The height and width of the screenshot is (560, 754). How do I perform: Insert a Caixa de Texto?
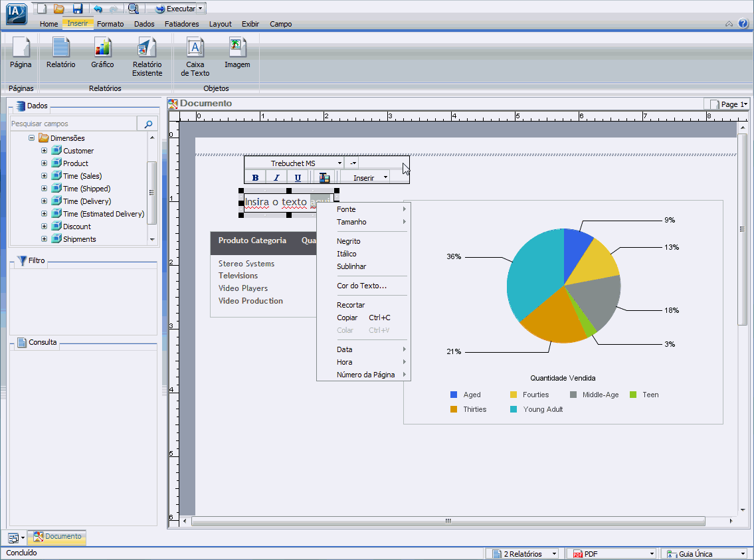[x=195, y=56]
